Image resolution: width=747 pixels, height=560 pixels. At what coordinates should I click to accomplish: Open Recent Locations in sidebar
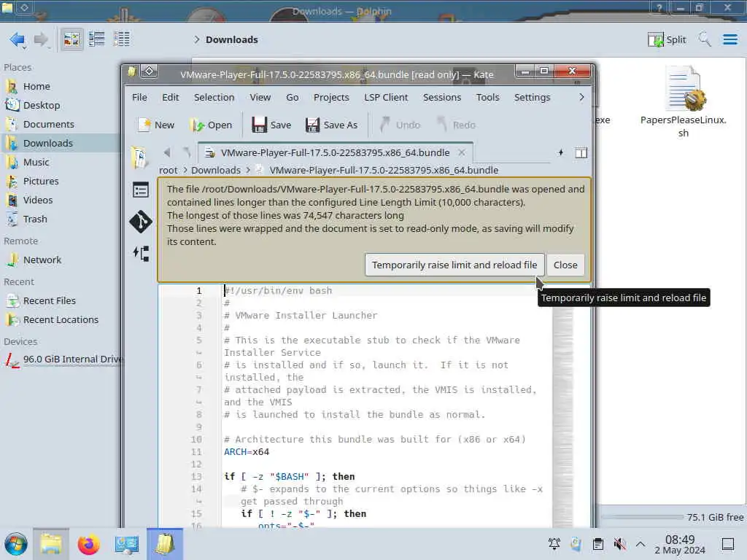point(61,320)
